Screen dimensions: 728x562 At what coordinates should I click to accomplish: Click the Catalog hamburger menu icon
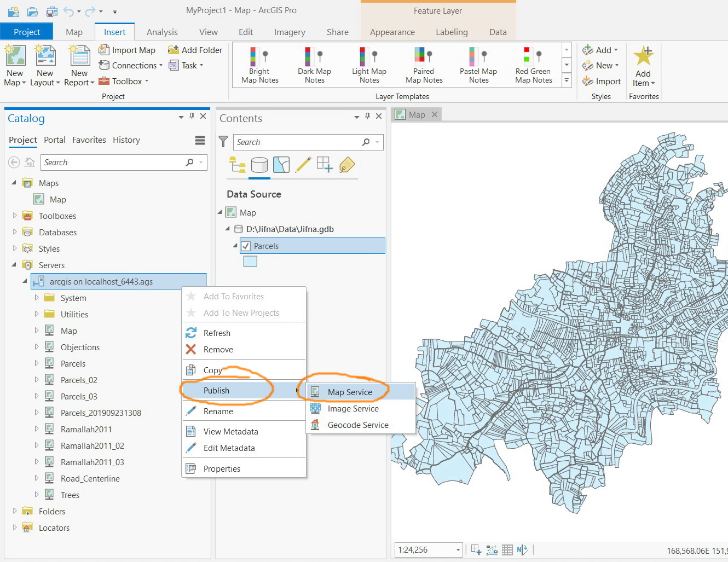[x=200, y=140]
